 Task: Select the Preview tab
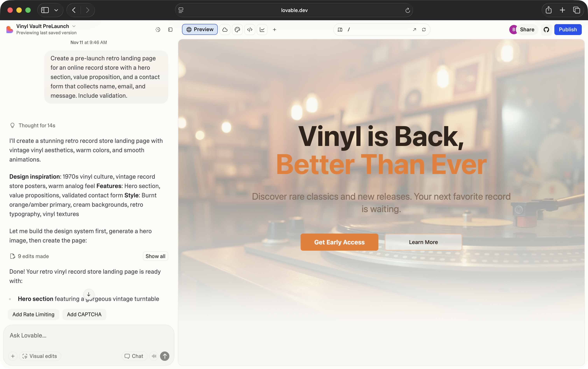pyautogui.click(x=200, y=30)
